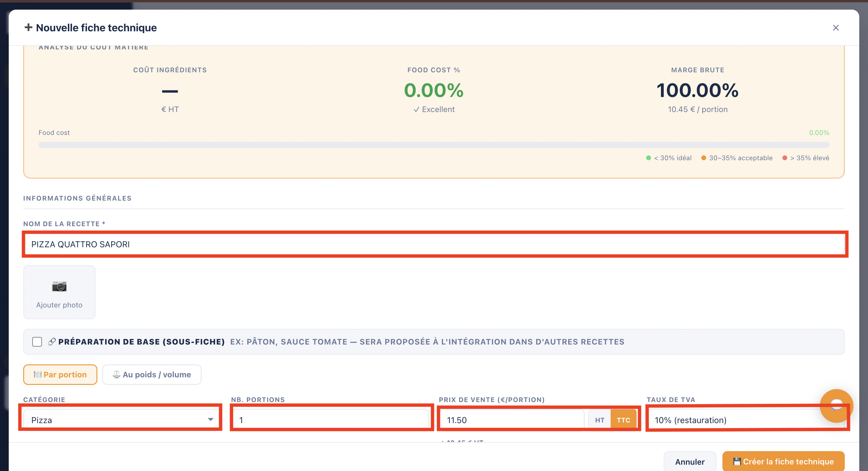Image resolution: width=868 pixels, height=471 pixels.
Task: Click the plate icon on Par portion
Action: pos(37,374)
